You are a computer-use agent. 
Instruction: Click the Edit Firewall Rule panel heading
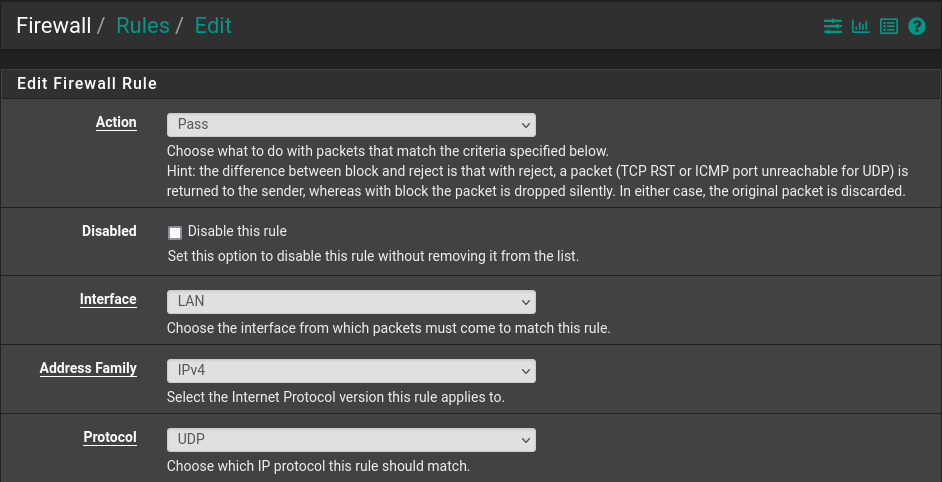pos(87,84)
